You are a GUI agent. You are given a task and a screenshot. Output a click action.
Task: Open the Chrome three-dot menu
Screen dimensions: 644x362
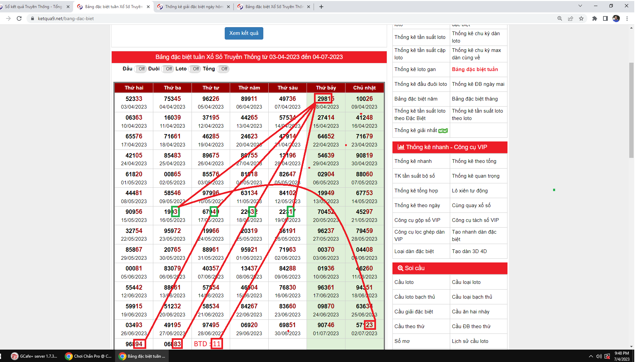pos(627,18)
